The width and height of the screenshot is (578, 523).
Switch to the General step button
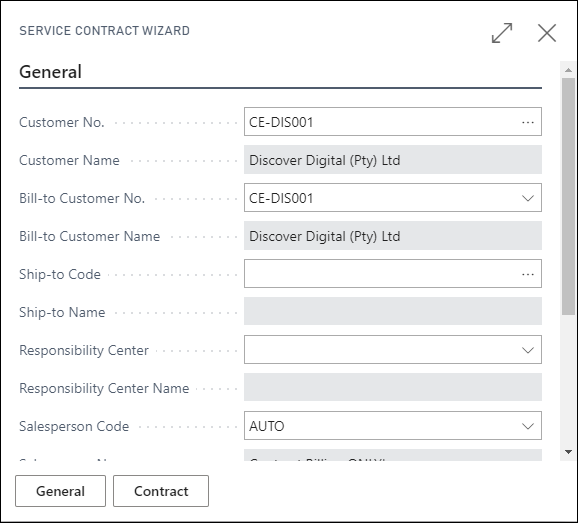tap(60, 491)
